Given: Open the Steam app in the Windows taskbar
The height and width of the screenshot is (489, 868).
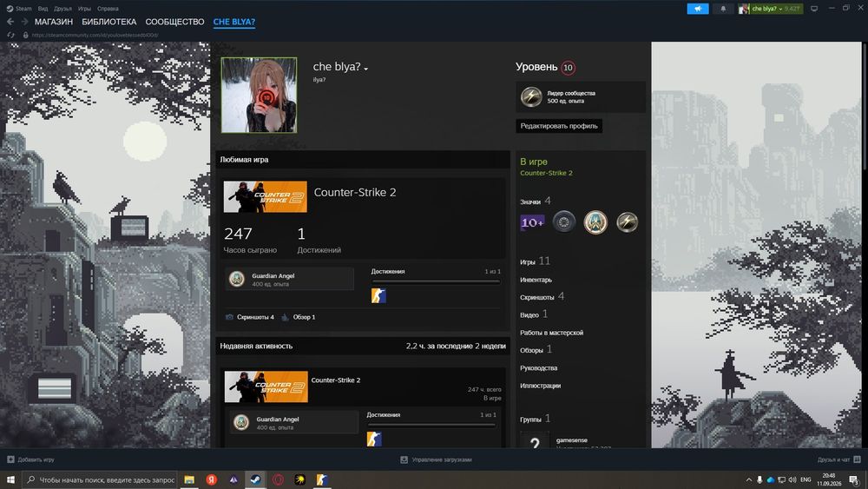Looking at the screenshot, I should [x=255, y=479].
